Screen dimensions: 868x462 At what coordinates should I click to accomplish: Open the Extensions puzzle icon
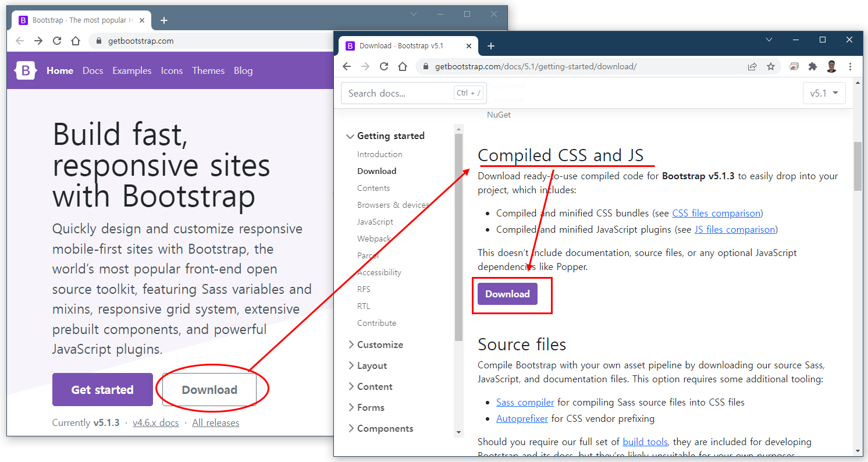pyautogui.click(x=813, y=66)
